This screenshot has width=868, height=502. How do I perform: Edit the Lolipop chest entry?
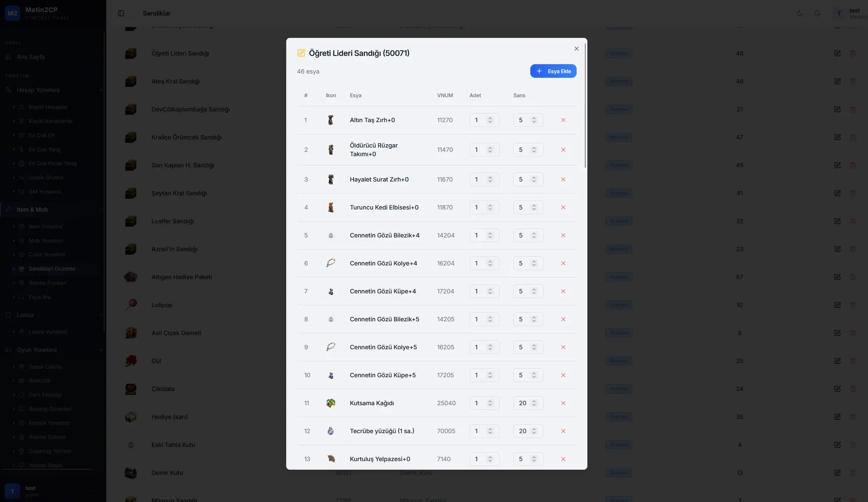click(x=837, y=305)
